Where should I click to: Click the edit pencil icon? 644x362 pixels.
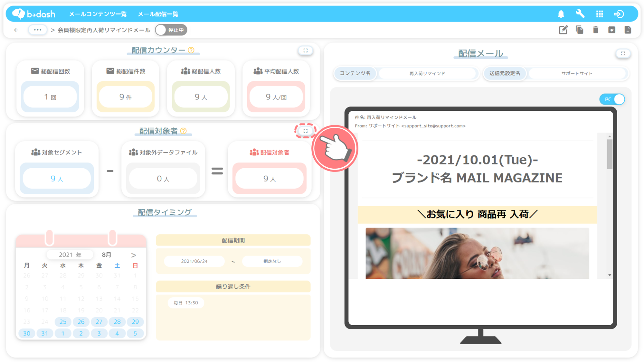[x=563, y=30]
